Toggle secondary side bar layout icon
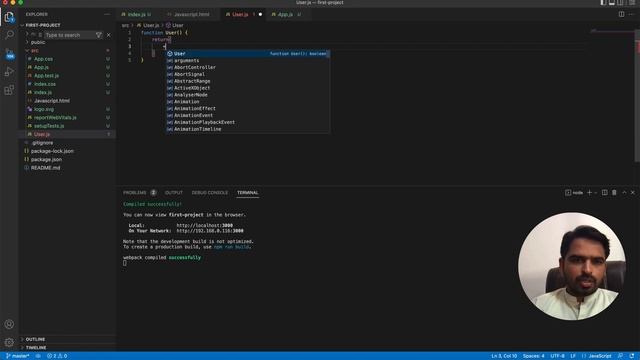Viewport: 640px width, 360px height. [x=621, y=2]
